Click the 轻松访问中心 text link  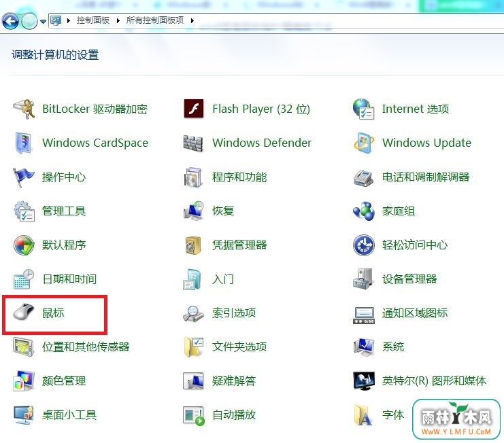(415, 245)
